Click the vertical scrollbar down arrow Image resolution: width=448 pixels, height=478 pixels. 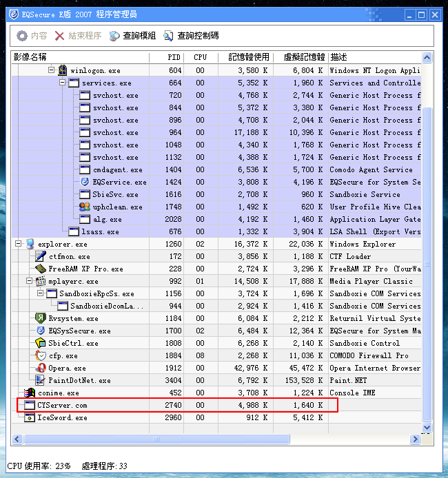tap(427, 428)
